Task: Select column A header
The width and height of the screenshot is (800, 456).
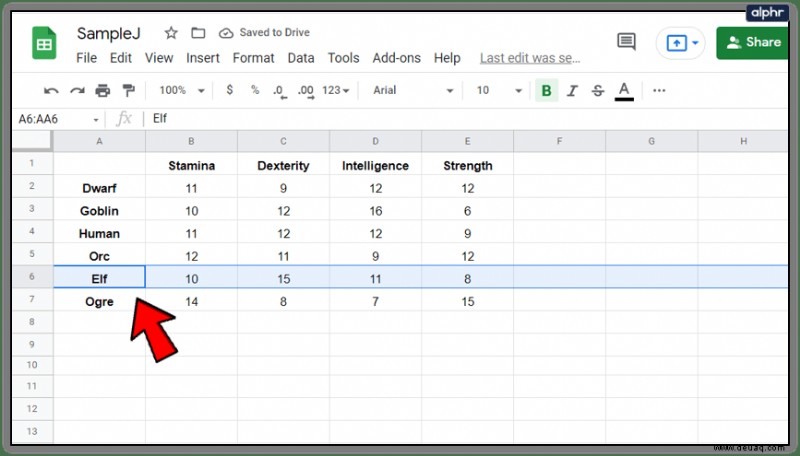Action: 99,141
